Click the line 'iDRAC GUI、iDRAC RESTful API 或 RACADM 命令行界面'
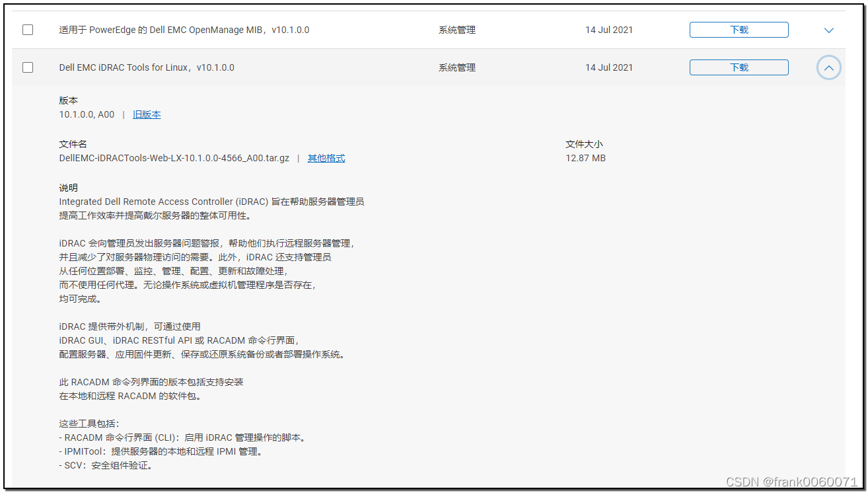Image resolution: width=868 pixels, height=493 pixels. point(179,340)
